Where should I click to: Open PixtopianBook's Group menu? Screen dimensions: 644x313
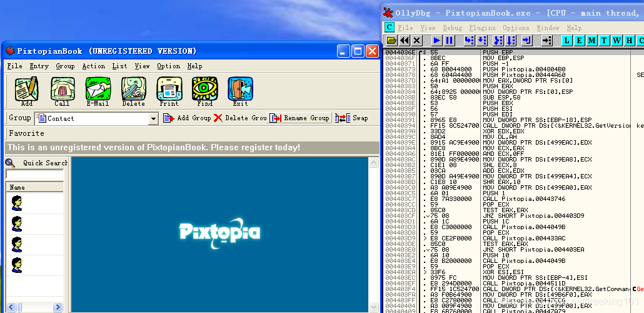(65, 66)
